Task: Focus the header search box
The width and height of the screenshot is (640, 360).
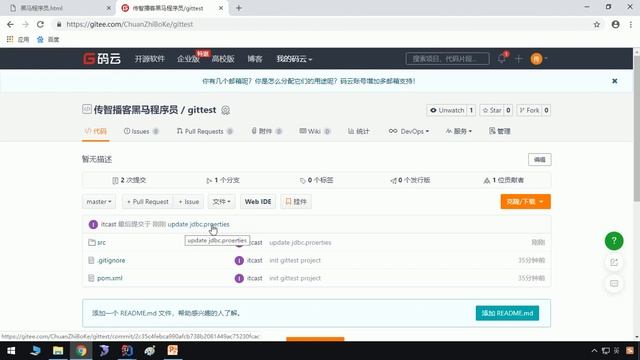Action: [447, 59]
